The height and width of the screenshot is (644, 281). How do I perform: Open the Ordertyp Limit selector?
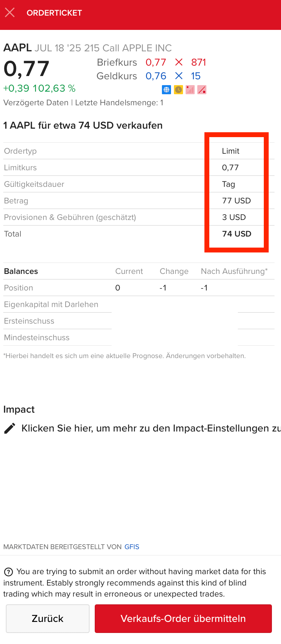pyautogui.click(x=230, y=151)
